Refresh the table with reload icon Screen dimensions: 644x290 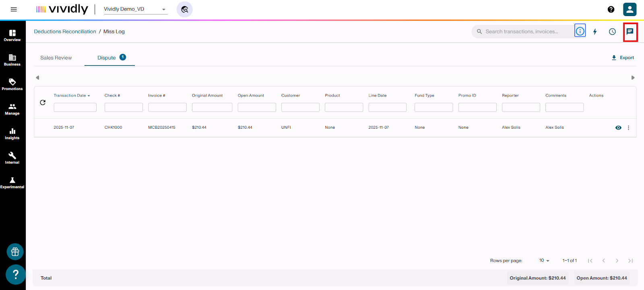(43, 103)
